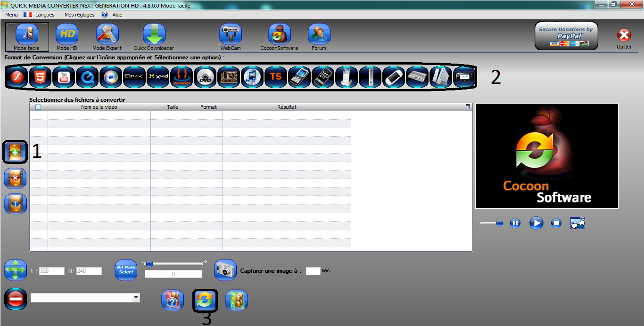Click the red stop conversion icon

click(x=16, y=299)
